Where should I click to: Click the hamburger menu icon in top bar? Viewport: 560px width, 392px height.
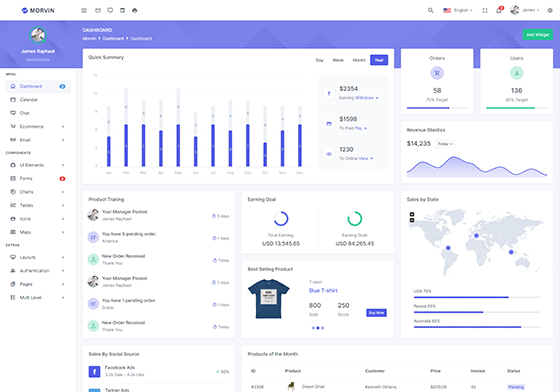tap(84, 11)
